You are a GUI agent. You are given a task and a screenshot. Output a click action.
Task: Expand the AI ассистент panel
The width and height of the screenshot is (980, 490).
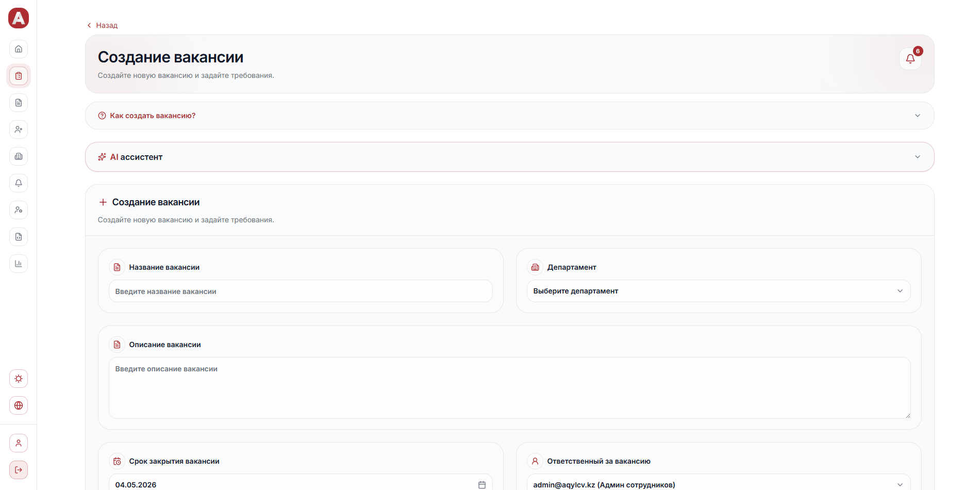pyautogui.click(x=509, y=157)
